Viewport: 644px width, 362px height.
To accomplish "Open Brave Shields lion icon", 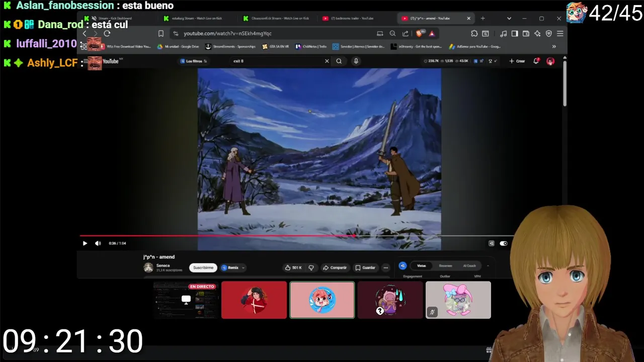I will coord(419,34).
